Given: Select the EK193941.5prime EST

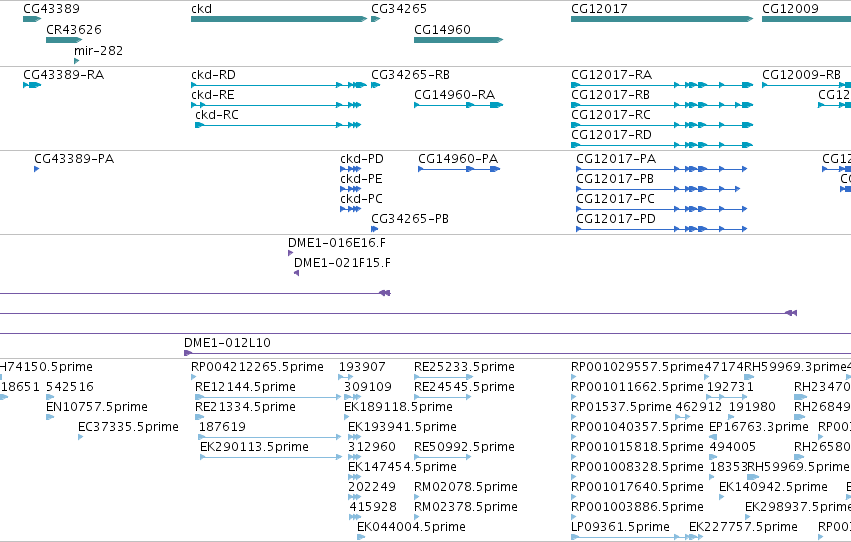Looking at the screenshot, I should pyautogui.click(x=354, y=437).
